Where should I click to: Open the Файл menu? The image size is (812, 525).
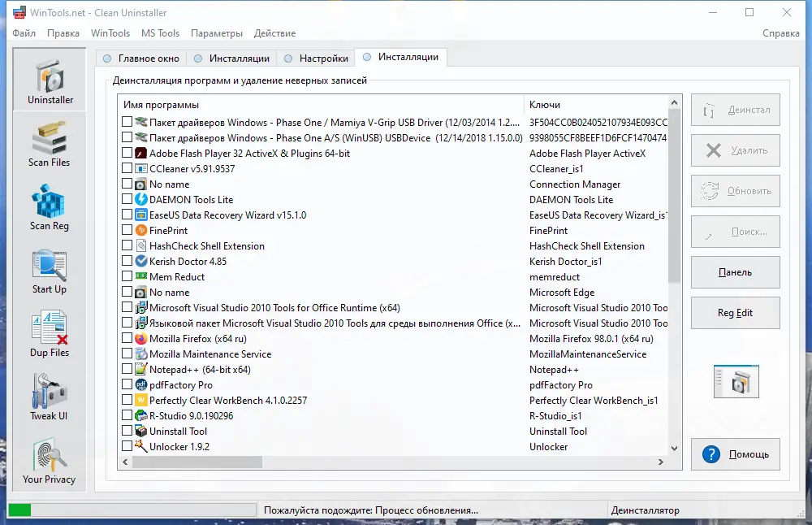[x=24, y=33]
